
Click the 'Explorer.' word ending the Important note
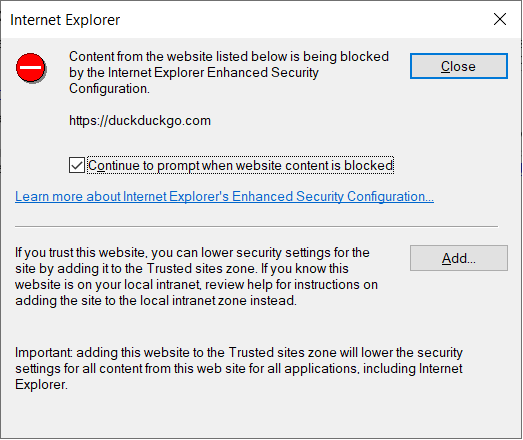[x=41, y=385]
